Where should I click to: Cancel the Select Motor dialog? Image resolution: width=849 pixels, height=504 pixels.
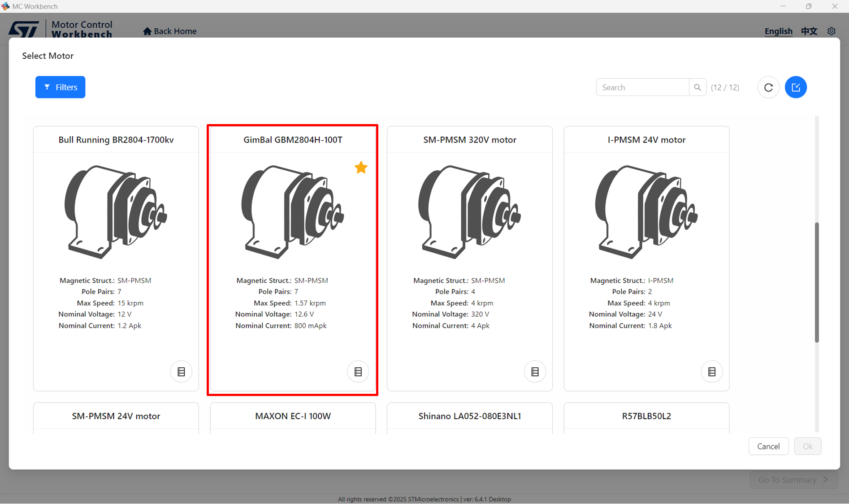(768, 446)
